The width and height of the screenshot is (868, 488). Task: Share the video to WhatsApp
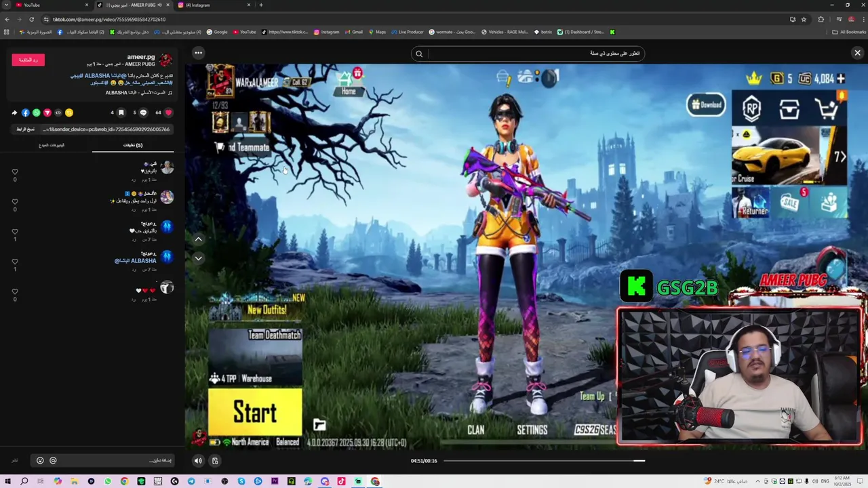click(x=36, y=113)
